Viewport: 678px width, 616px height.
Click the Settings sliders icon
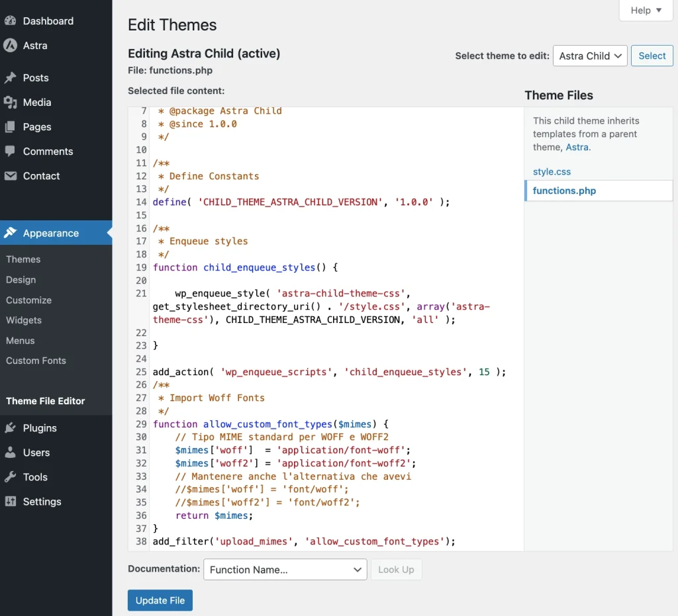pyautogui.click(x=11, y=502)
